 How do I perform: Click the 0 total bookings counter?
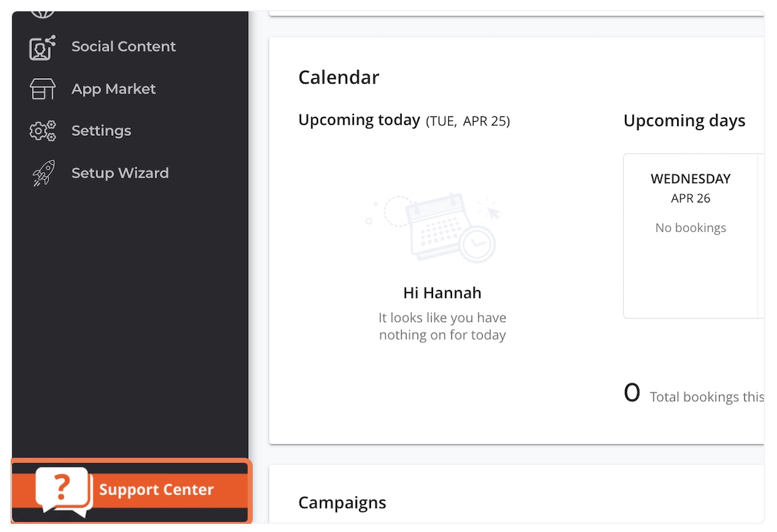[x=632, y=394]
